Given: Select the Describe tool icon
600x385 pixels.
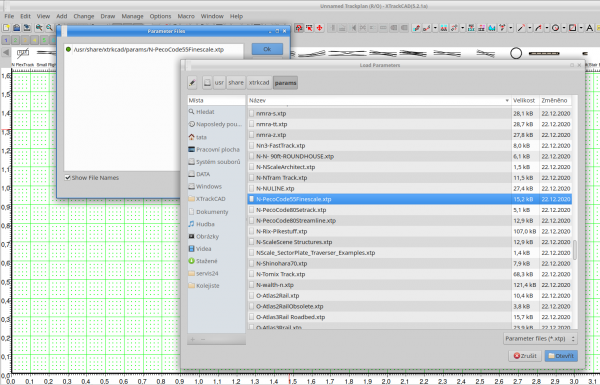Looking at the screenshot, I should (299, 28).
